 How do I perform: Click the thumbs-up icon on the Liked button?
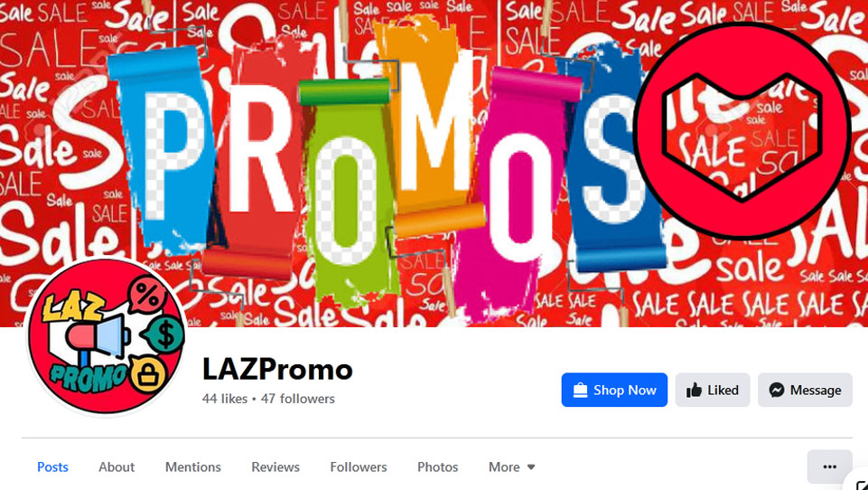tap(694, 391)
